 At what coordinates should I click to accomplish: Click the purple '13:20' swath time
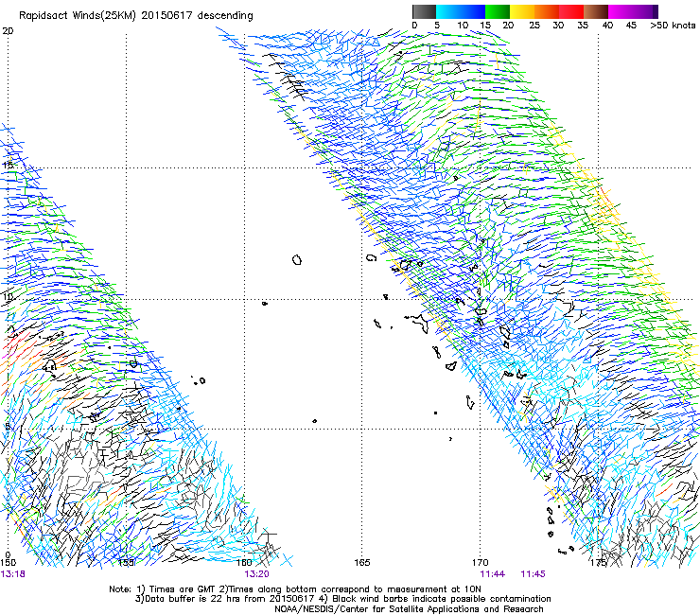tap(256, 574)
